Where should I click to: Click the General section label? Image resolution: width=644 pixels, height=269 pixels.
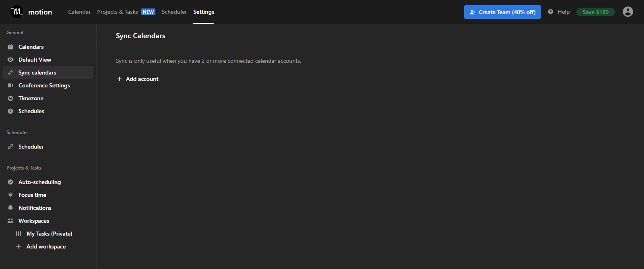[15, 33]
